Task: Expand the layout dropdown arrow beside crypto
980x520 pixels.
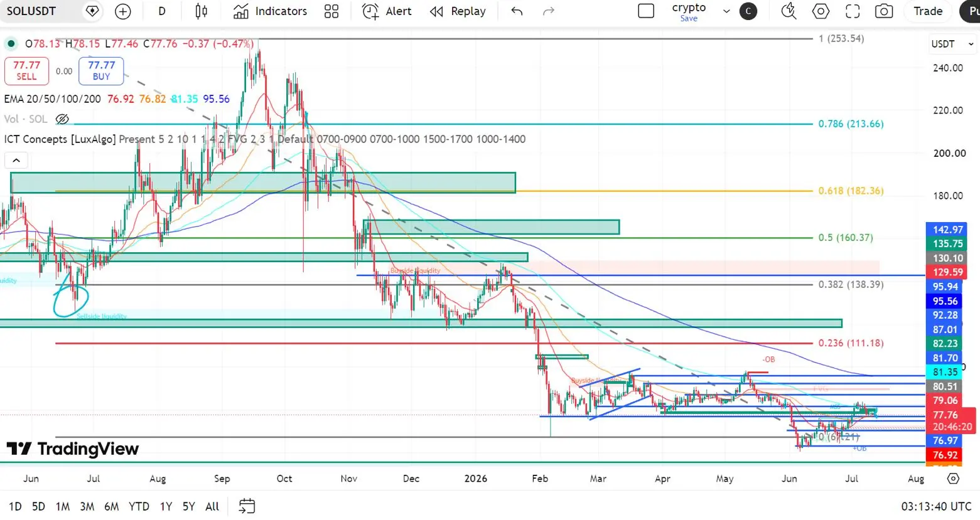Action: [x=726, y=11]
